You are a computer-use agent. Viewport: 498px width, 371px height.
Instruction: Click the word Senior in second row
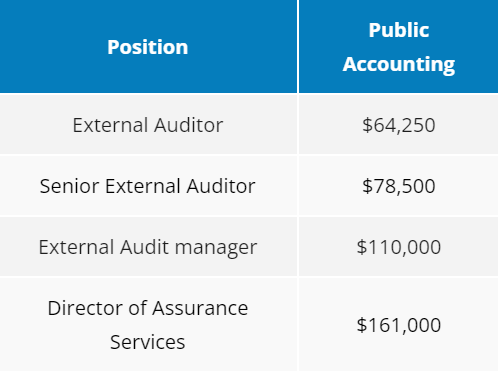[69, 186]
